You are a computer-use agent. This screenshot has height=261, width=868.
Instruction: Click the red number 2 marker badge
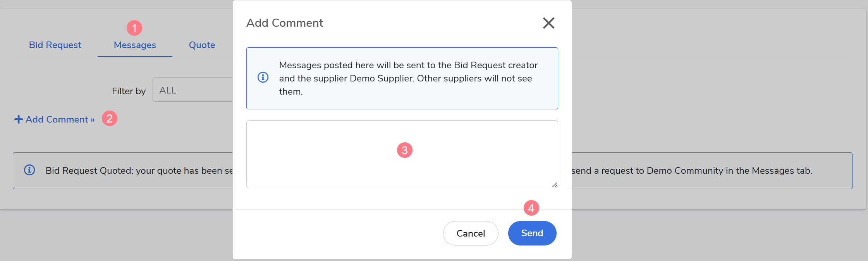pyautogui.click(x=110, y=118)
